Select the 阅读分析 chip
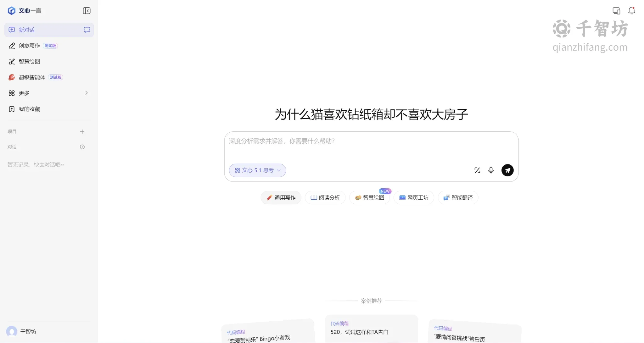 click(325, 198)
